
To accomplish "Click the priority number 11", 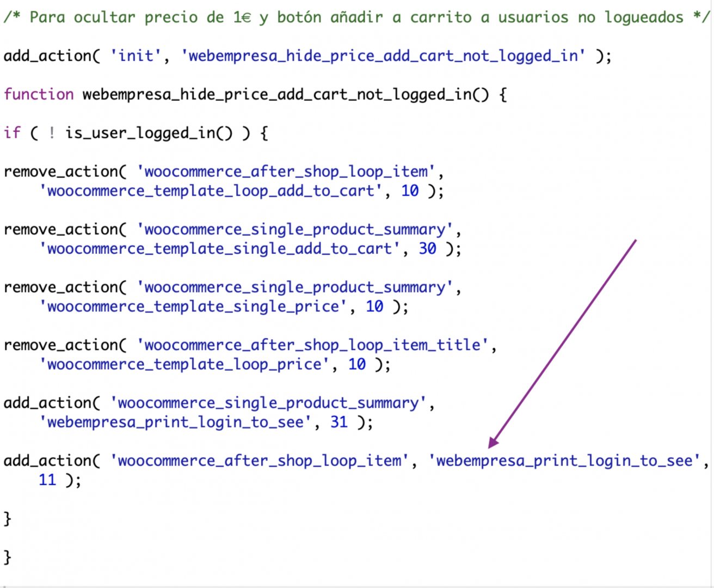I will 47,480.
